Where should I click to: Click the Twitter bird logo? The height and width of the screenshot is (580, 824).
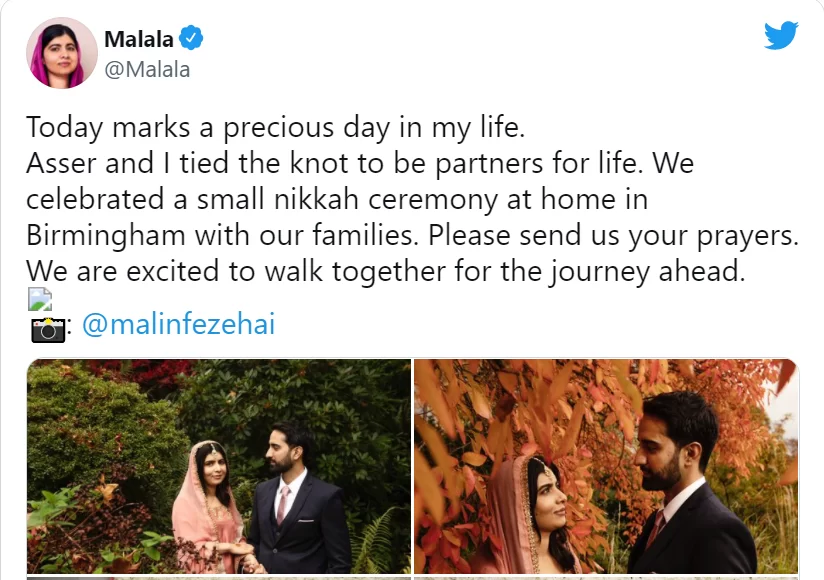point(781,37)
